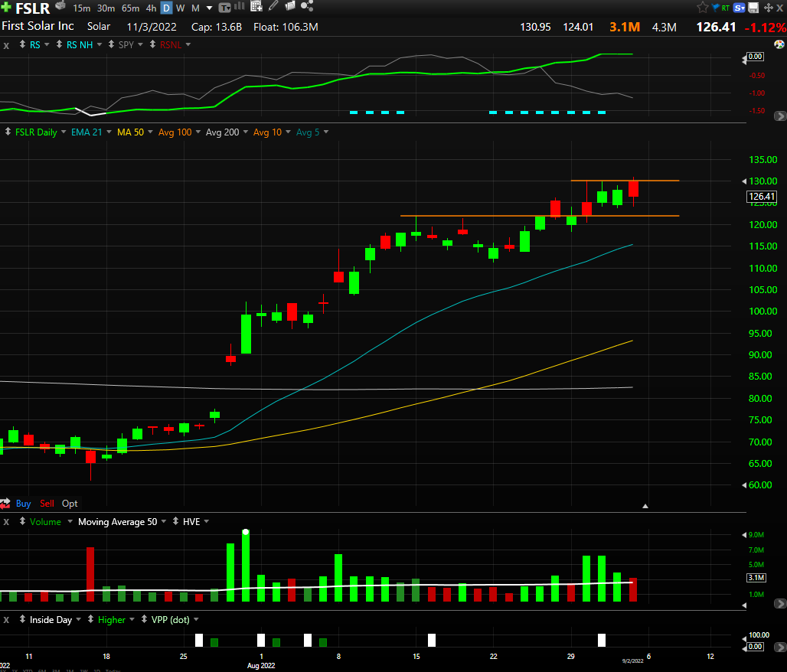The height and width of the screenshot is (672, 787).
Task: Expand the FSLR Daily dropdown
Action: pyautogui.click(x=64, y=132)
